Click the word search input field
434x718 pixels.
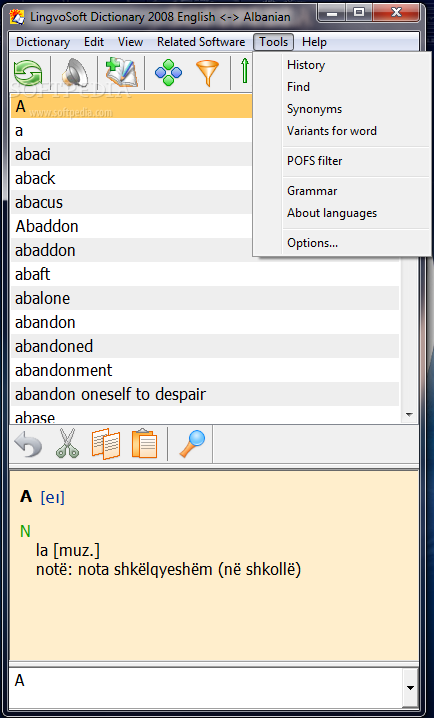(x=206, y=687)
